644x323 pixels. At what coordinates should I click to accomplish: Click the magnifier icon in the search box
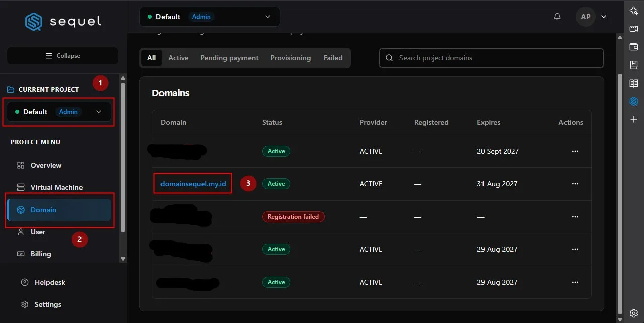click(389, 58)
